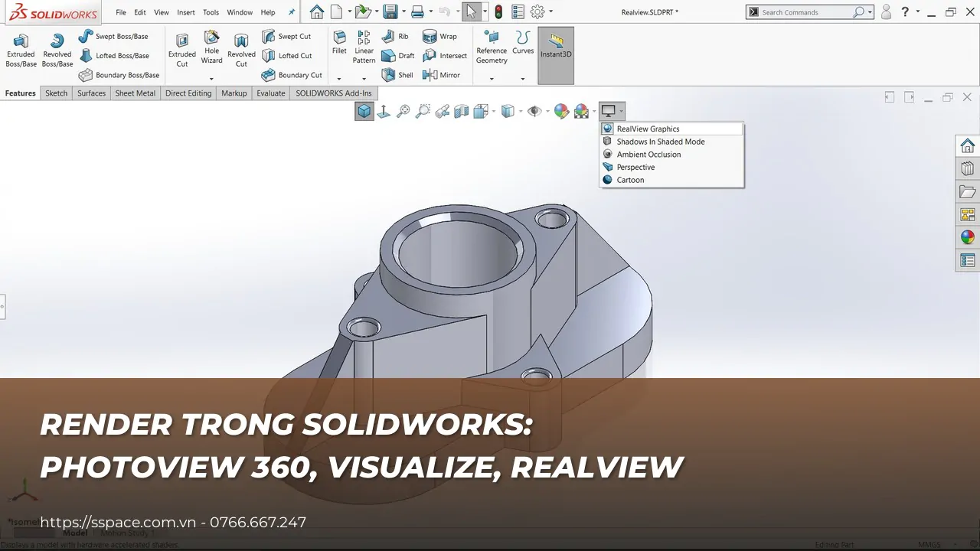The image size is (980, 551).
Task: Click the Apply Scene icon
Action: pyautogui.click(x=581, y=112)
